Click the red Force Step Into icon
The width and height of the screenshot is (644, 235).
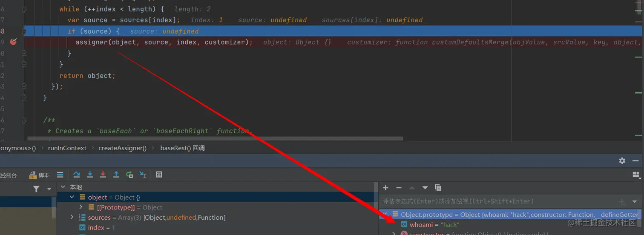tap(103, 175)
